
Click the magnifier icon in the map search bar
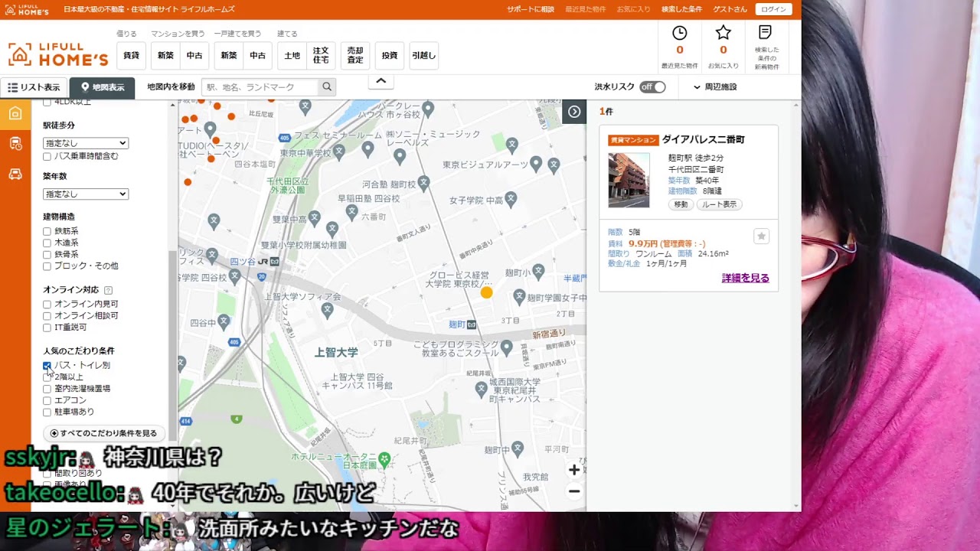click(x=326, y=87)
